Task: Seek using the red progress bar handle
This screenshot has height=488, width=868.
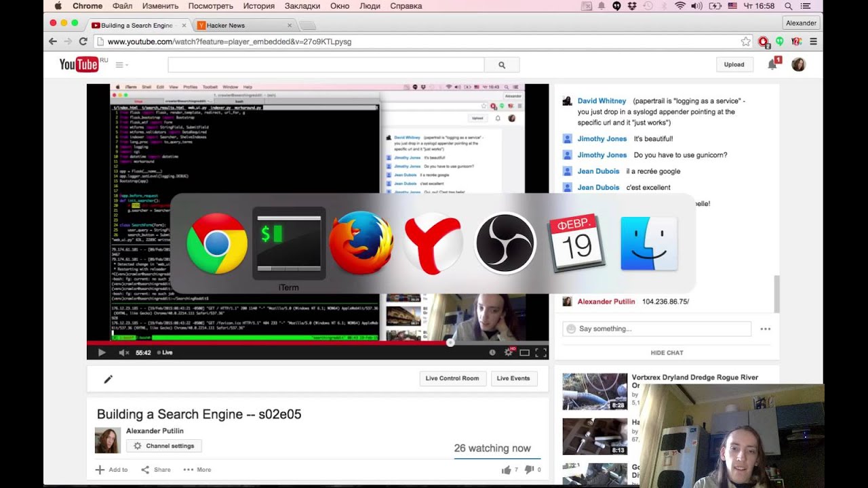Action: [x=450, y=343]
